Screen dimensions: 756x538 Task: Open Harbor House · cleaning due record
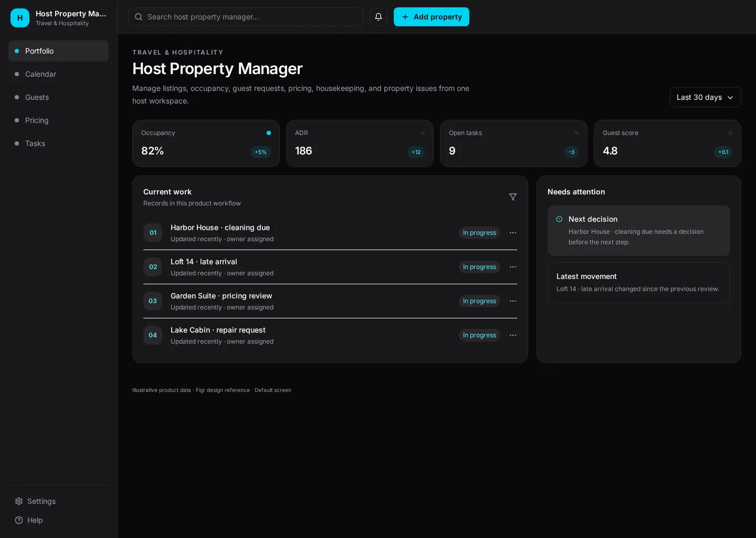pyautogui.click(x=330, y=233)
